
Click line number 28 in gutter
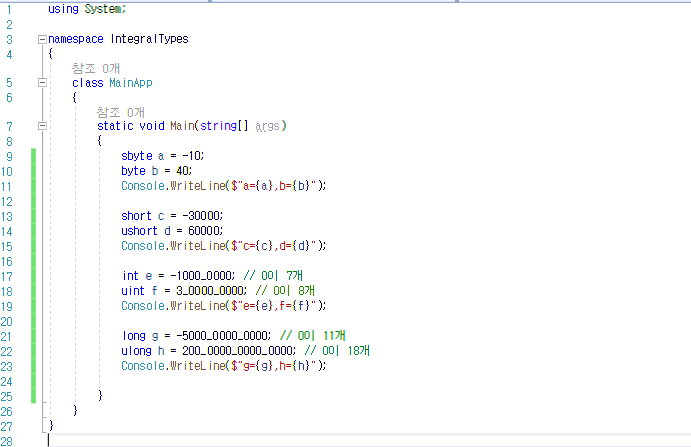click(x=7, y=441)
